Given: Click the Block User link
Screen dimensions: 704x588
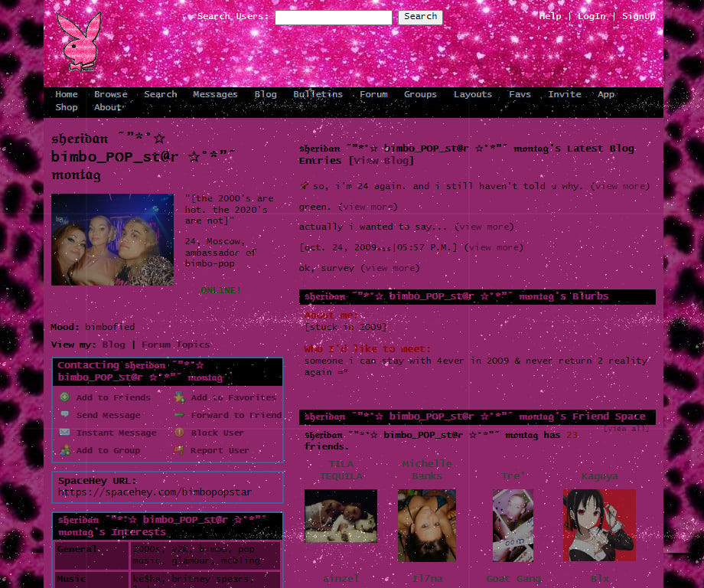Looking at the screenshot, I should [x=217, y=433].
